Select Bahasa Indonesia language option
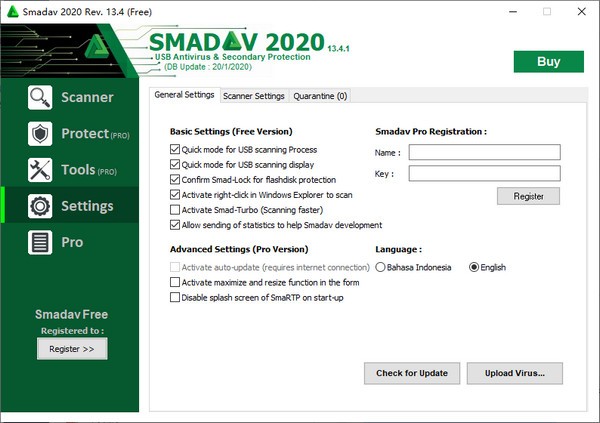This screenshot has width=600, height=423. 381,268
